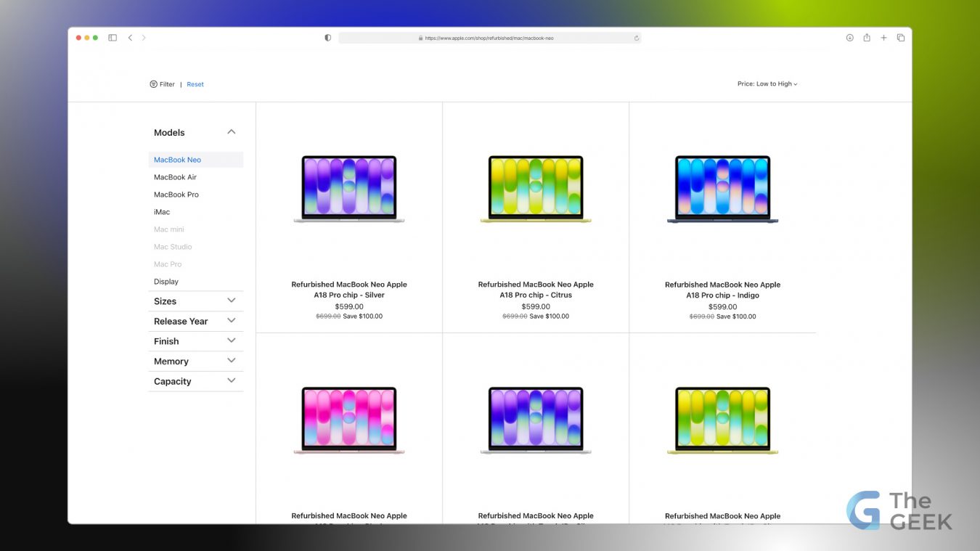This screenshot has height=551, width=980.
Task: Click the crossed-out $699.00 under the Indigo listing
Action: tap(702, 317)
